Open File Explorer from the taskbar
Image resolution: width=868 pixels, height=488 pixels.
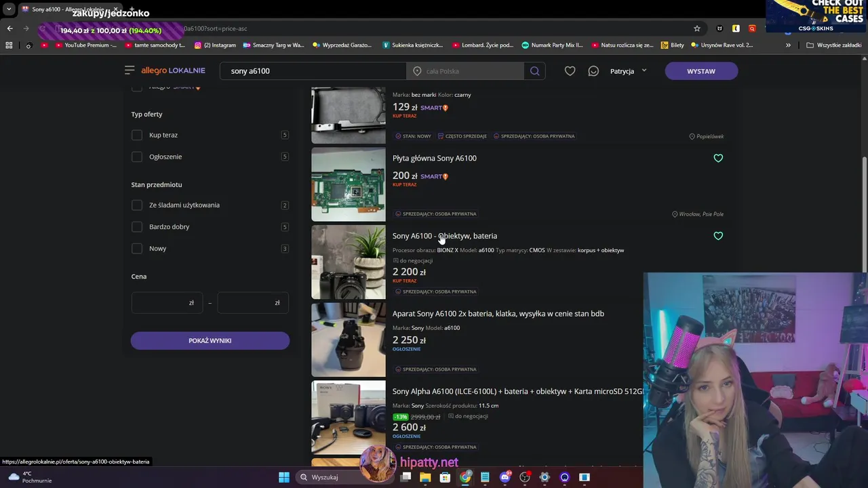pyautogui.click(x=425, y=477)
